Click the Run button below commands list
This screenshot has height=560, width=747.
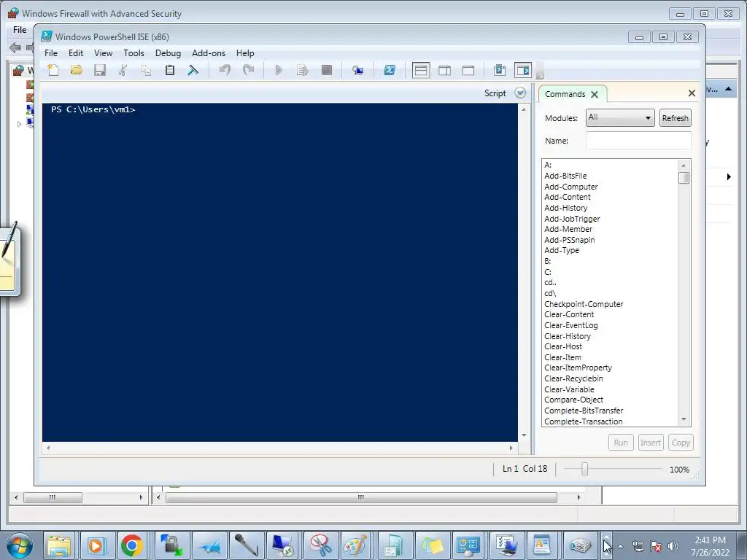point(621,443)
